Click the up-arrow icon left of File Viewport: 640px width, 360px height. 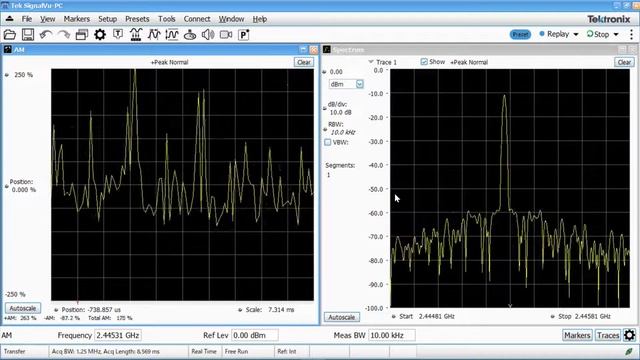[9, 19]
